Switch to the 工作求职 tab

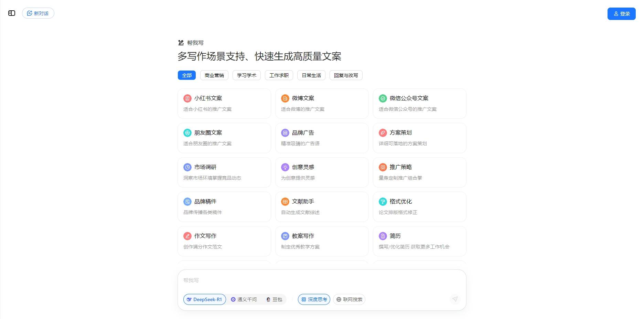point(279,75)
